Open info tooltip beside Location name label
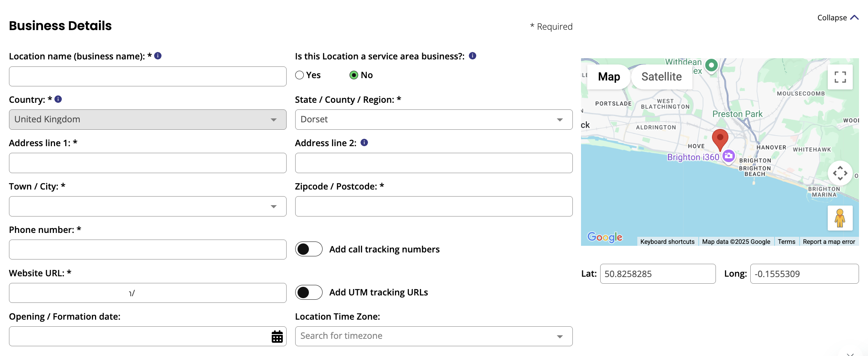 point(158,56)
